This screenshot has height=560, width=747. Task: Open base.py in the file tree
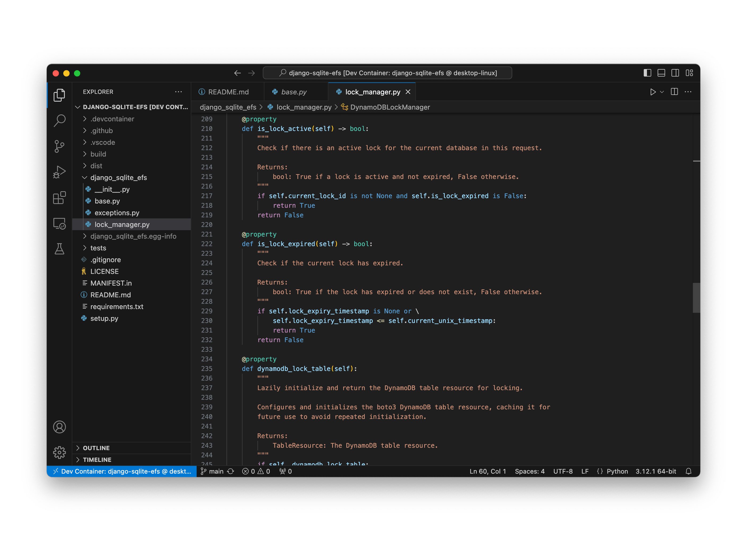tap(132, 201)
